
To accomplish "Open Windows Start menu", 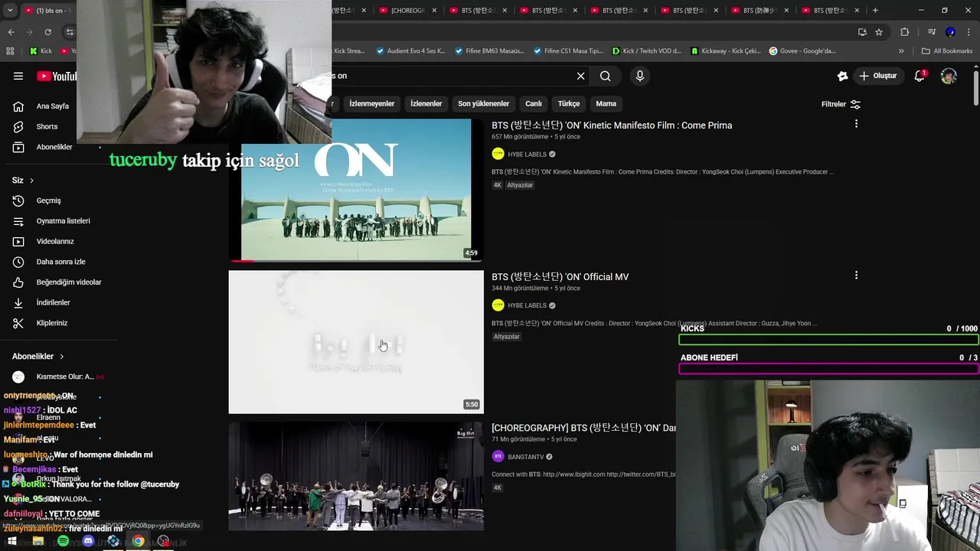I will point(11,541).
